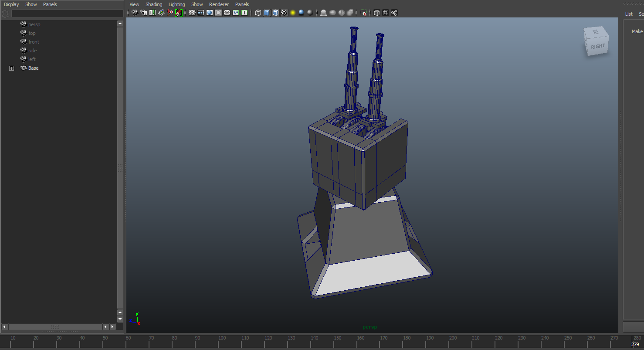The image size is (644, 350).
Task: Switch to smooth shaded display cube icon
Action: (x=266, y=13)
